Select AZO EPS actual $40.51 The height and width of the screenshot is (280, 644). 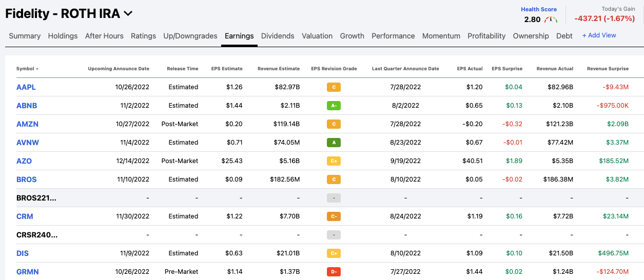click(472, 161)
